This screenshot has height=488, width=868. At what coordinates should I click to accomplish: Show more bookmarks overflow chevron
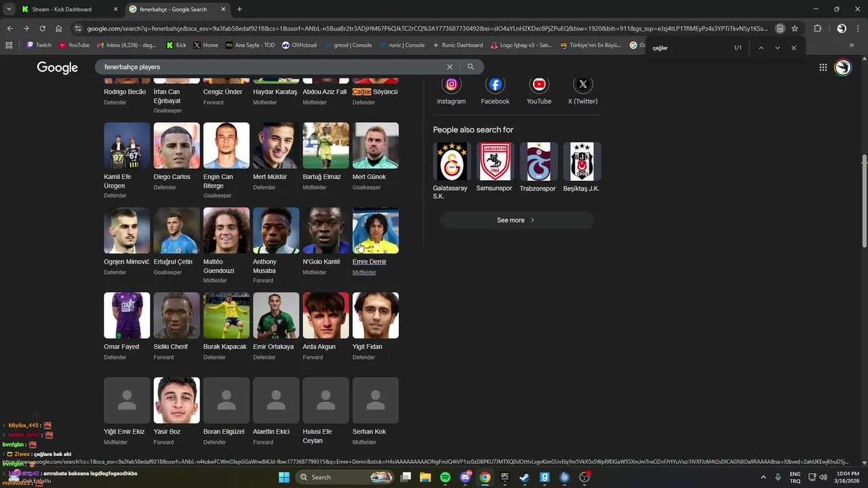pos(852,45)
